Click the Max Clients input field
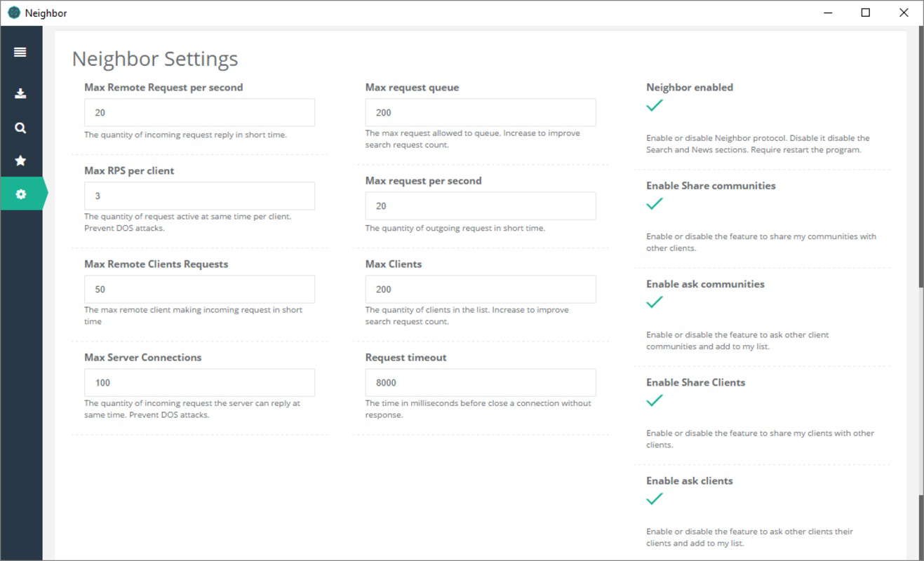The image size is (924, 561). coord(481,289)
